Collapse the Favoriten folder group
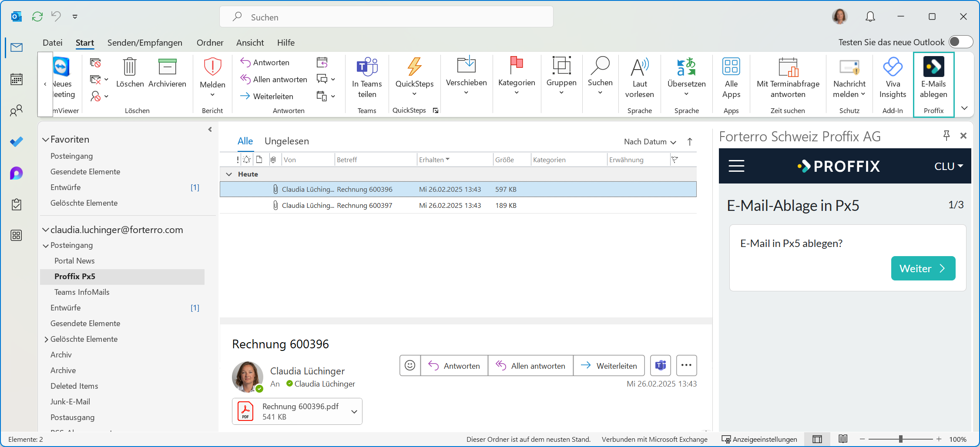The width and height of the screenshot is (980, 447). (45, 140)
